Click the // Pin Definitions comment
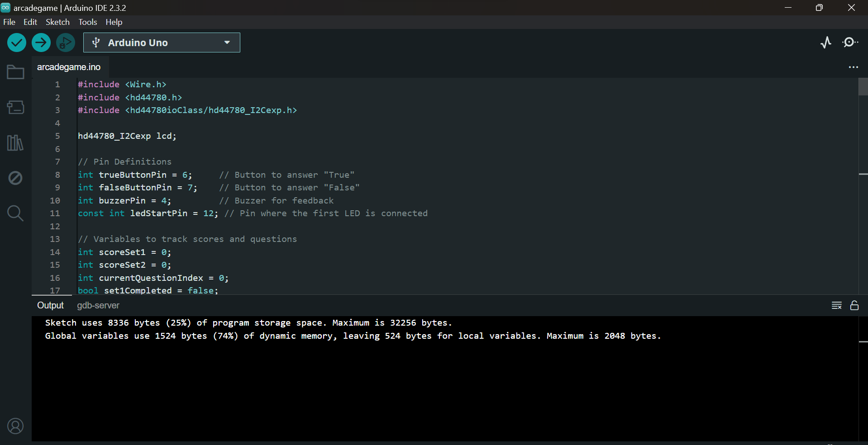 tap(125, 161)
